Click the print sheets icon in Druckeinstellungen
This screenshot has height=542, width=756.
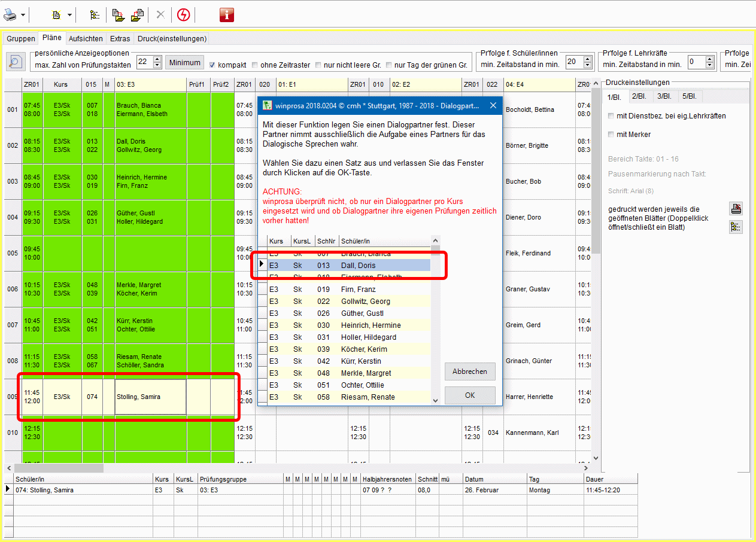click(x=736, y=209)
